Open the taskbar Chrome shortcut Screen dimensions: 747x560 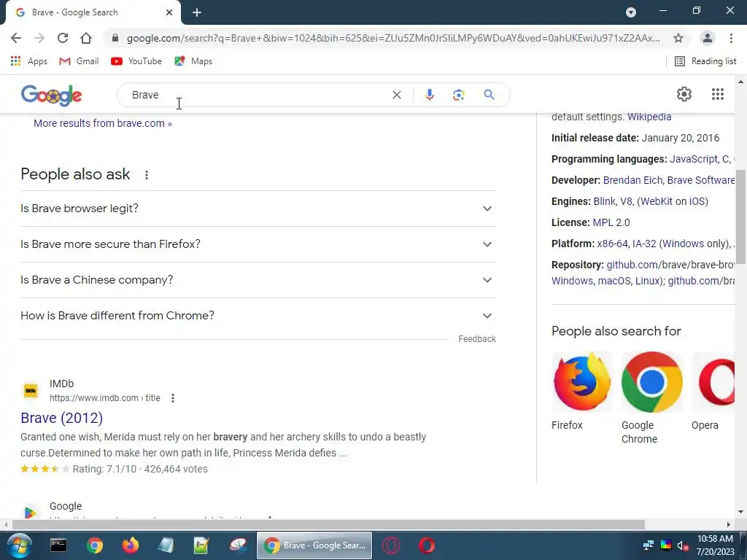pos(94,545)
